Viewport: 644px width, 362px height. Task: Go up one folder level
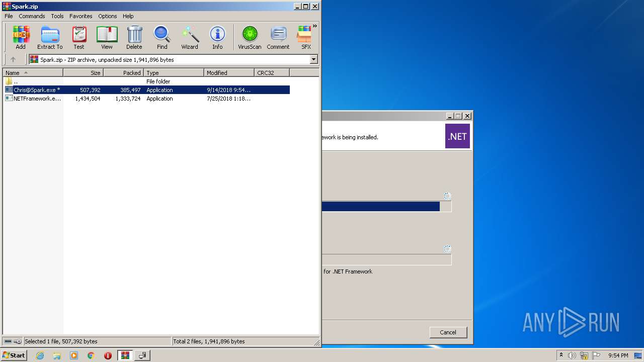pos(13,59)
